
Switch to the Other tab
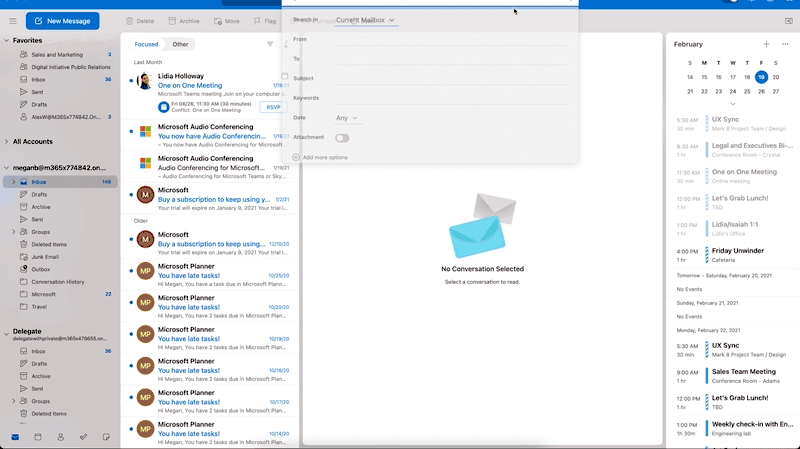point(180,44)
